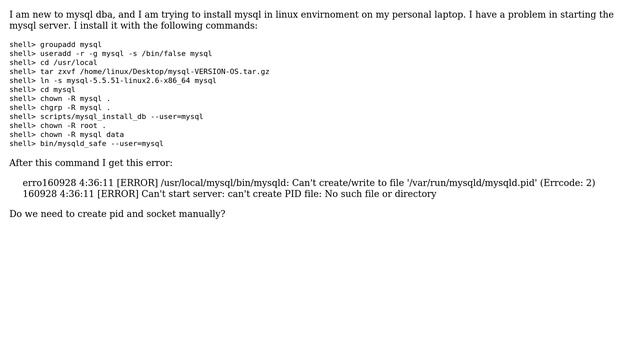Viewport: 640px width, 360px height.
Task: Click the question about creating pid and socket
Action: [117, 214]
